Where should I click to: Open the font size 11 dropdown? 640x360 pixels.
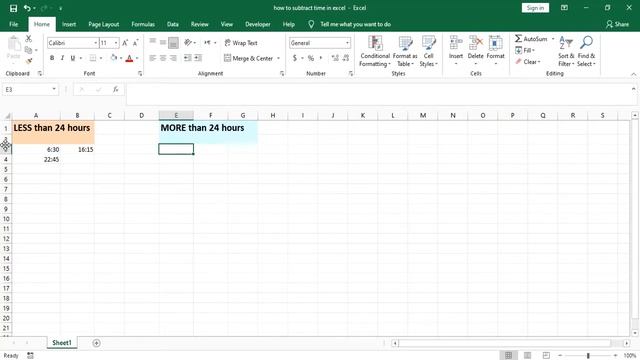click(116, 43)
